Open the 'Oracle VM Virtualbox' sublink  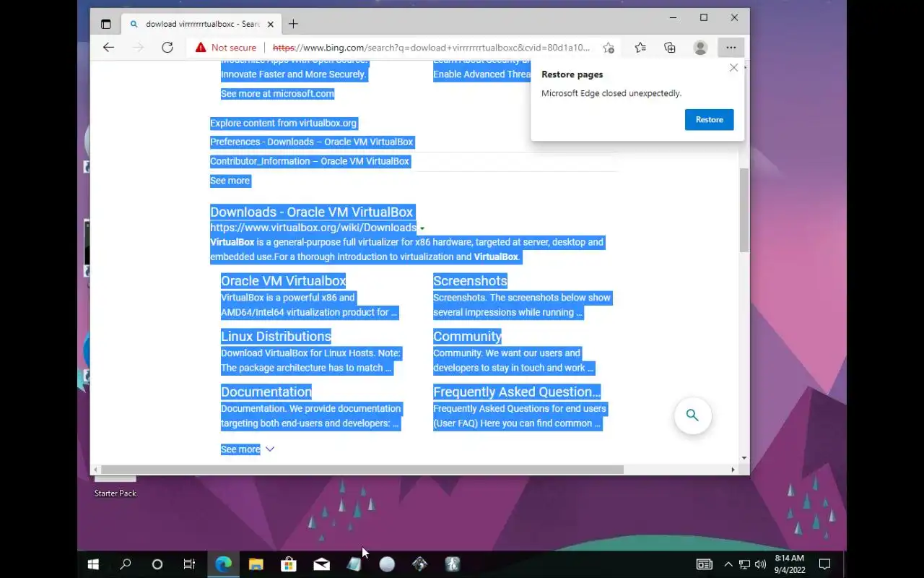click(283, 281)
